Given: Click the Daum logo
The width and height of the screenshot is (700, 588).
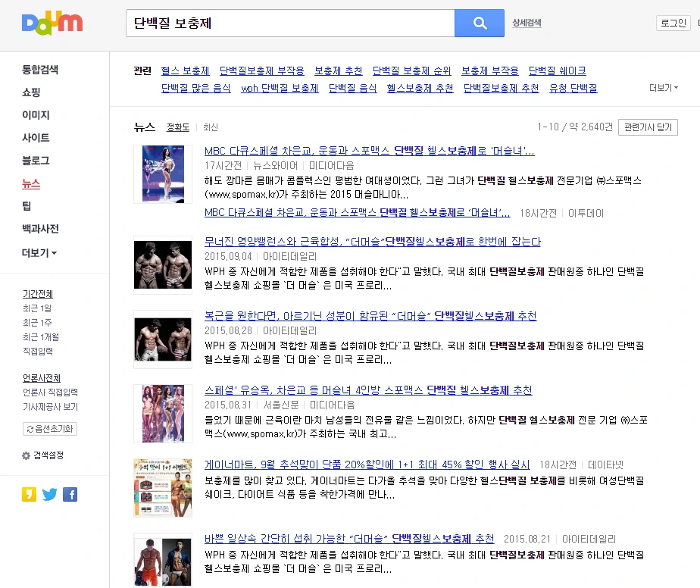Looking at the screenshot, I should 51,23.
